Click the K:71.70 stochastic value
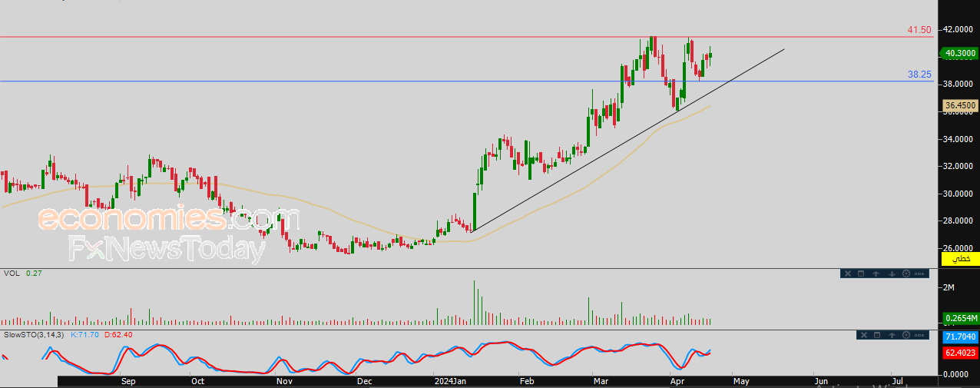 (x=86, y=335)
